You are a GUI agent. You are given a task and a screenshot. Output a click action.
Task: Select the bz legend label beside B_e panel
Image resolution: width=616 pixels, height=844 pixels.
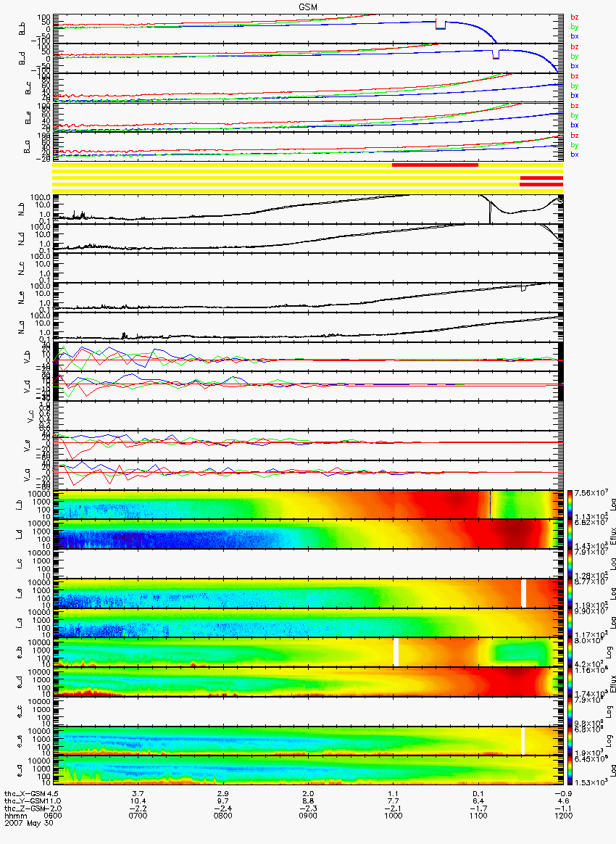575,106
